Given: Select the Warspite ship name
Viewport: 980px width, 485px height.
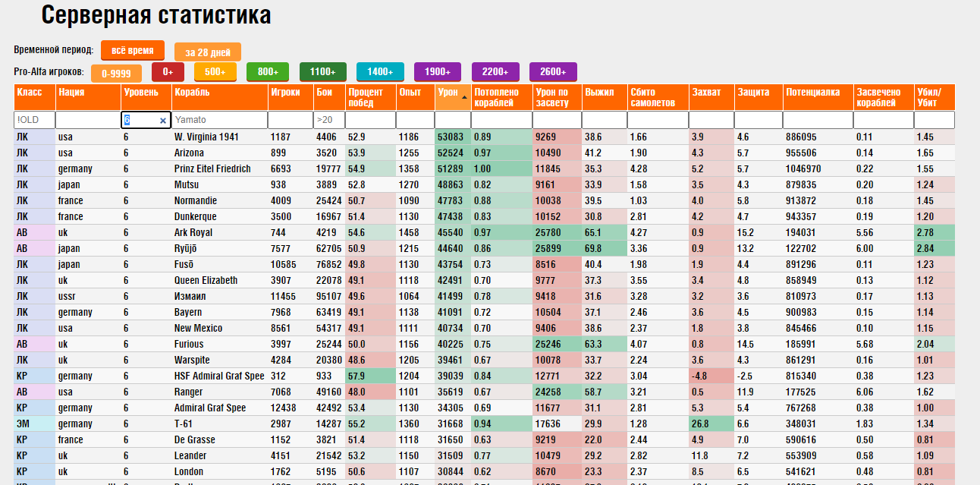Looking at the screenshot, I should [x=192, y=360].
